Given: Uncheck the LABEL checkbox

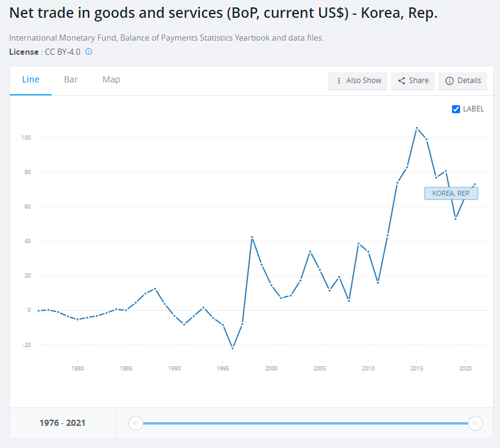Looking at the screenshot, I should [x=456, y=109].
